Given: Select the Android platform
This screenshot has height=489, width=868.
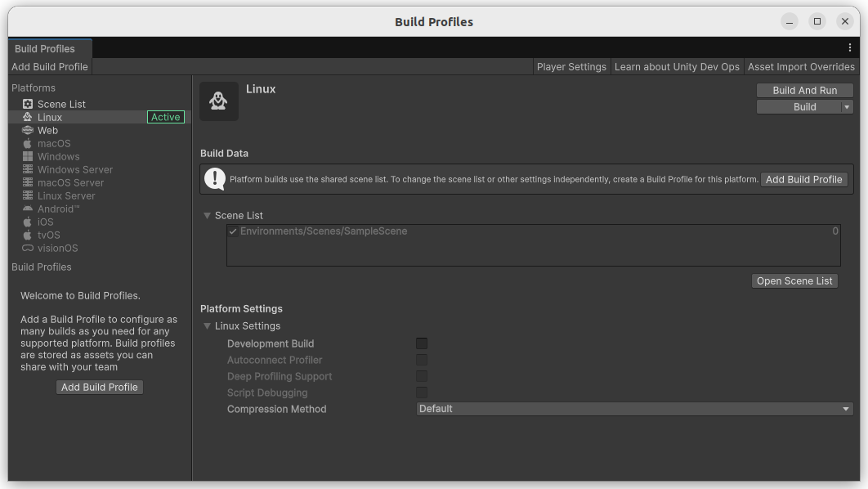Looking at the screenshot, I should click(100, 209).
